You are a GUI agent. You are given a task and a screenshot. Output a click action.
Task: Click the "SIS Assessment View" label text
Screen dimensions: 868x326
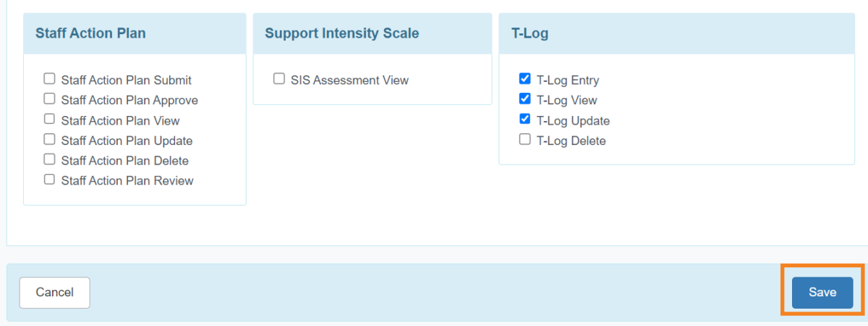coord(349,80)
